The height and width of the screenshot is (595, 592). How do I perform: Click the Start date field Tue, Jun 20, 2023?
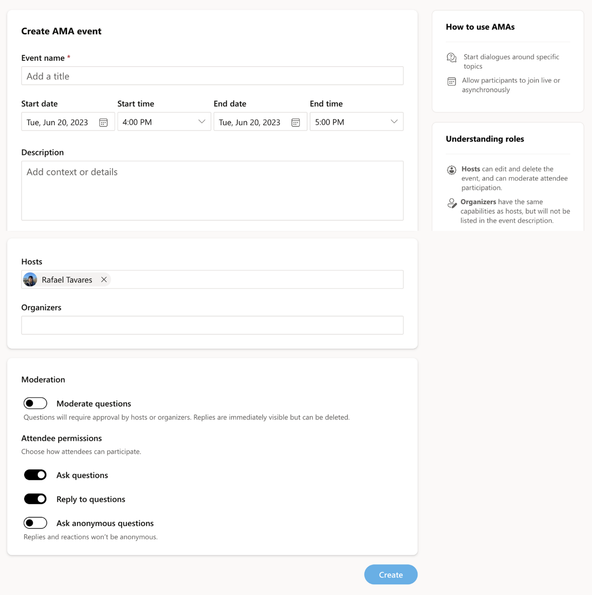click(x=68, y=122)
